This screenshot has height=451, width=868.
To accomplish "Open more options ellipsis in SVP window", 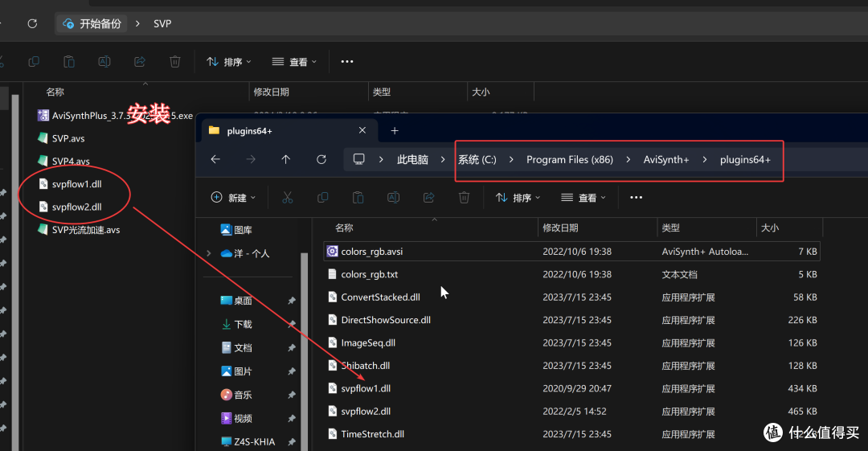I will pyautogui.click(x=347, y=61).
